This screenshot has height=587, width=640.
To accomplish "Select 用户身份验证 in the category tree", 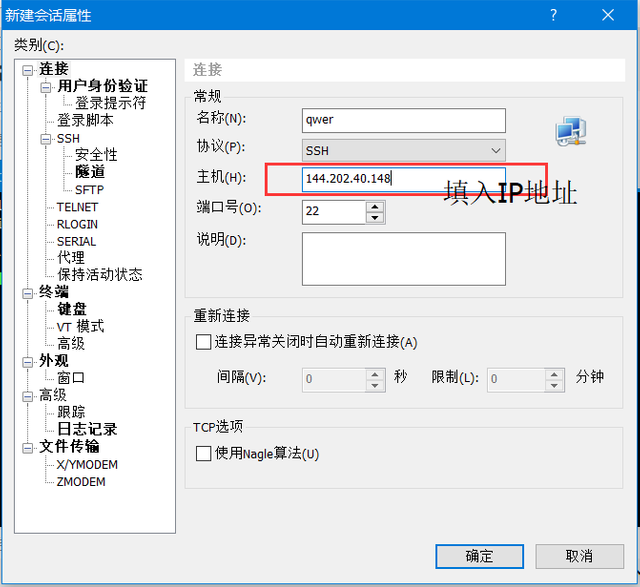I will tap(102, 86).
